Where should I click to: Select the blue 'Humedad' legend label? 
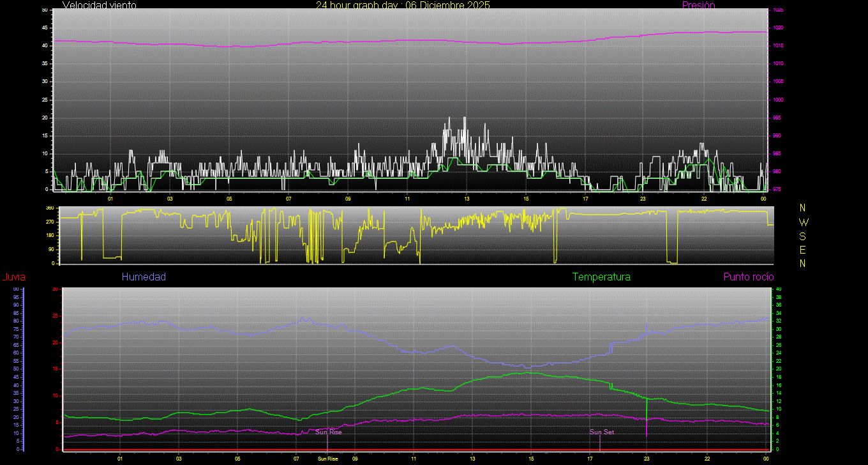tap(144, 277)
